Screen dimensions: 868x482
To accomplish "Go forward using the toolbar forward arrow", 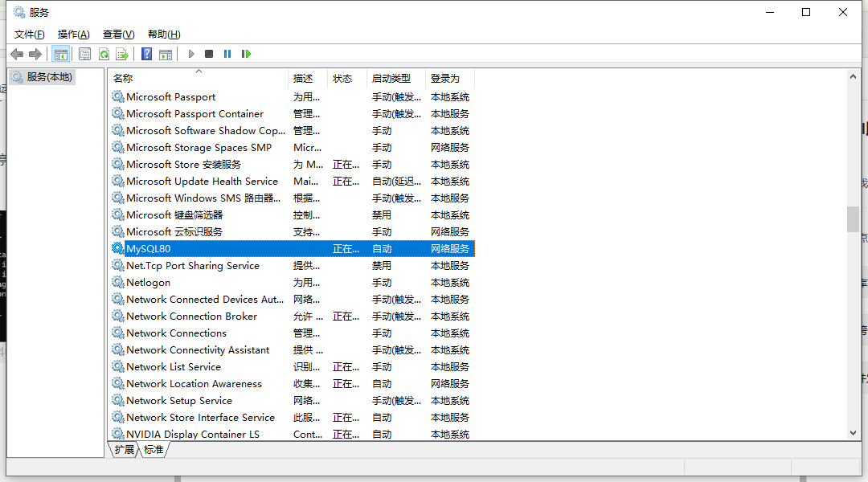I will pos(35,55).
